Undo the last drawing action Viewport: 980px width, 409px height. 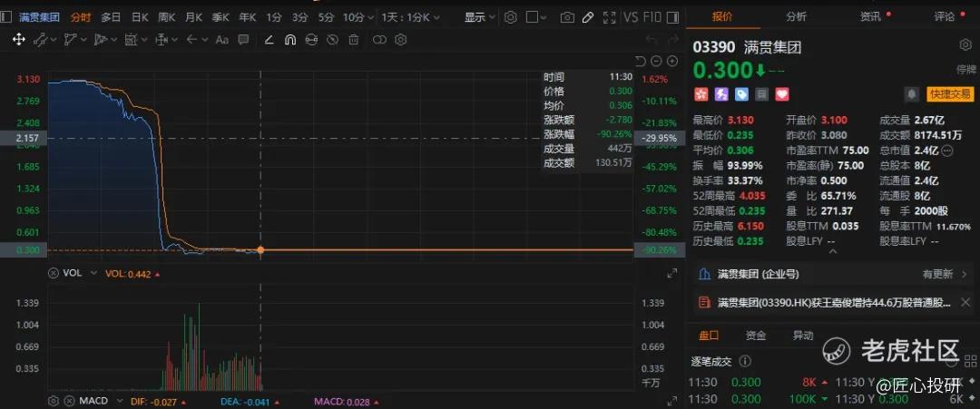652,40
